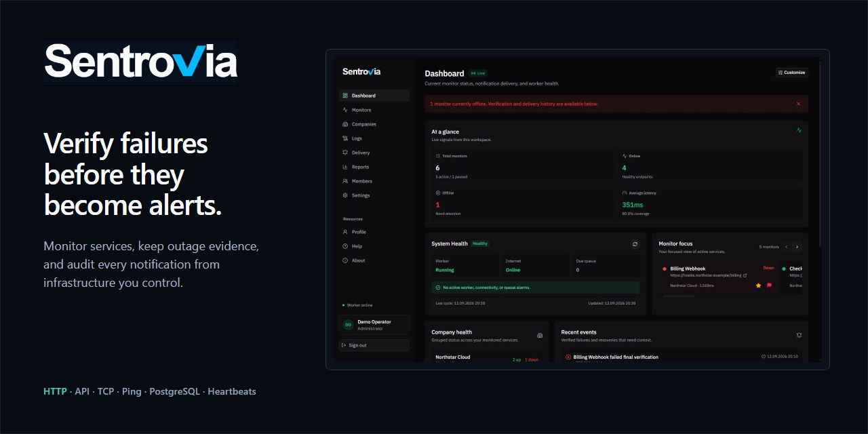
Task: Refresh System Health with the reload icon
Action: coord(635,244)
